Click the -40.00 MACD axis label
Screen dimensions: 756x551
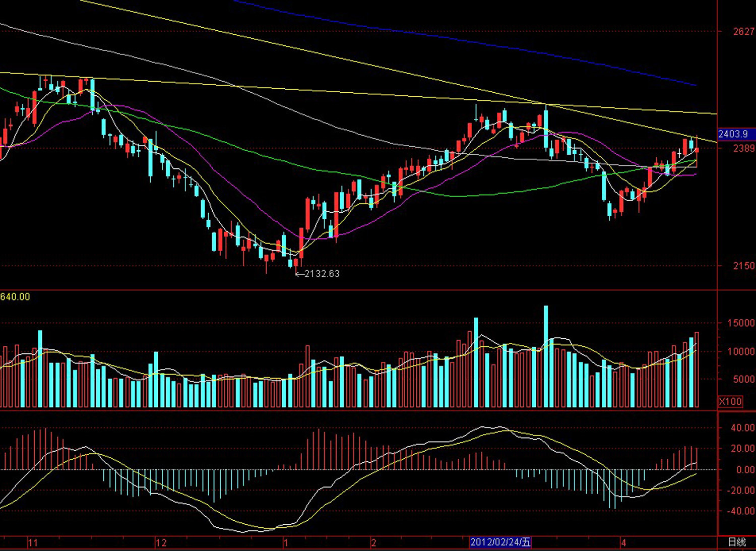[x=742, y=511]
